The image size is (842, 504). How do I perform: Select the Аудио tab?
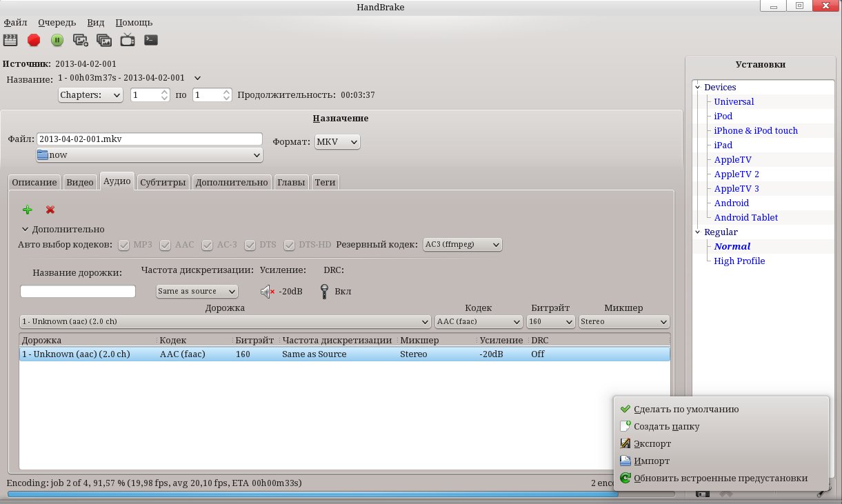pos(117,181)
